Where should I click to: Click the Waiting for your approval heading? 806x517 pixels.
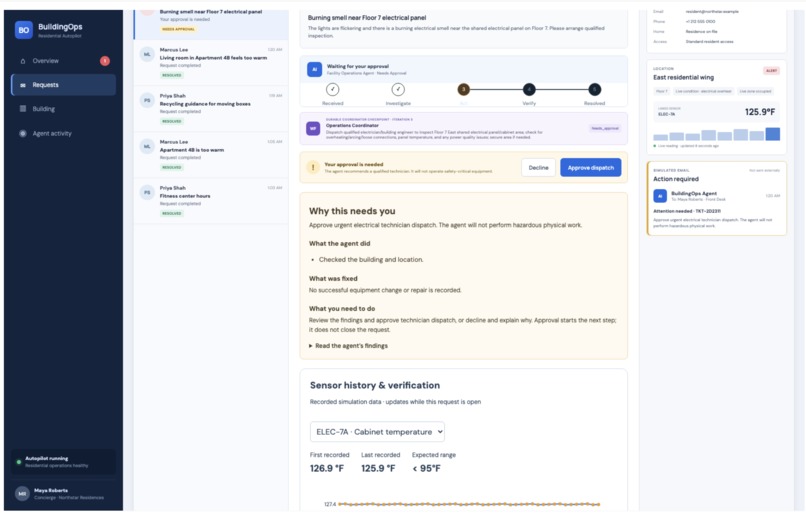tap(358, 66)
